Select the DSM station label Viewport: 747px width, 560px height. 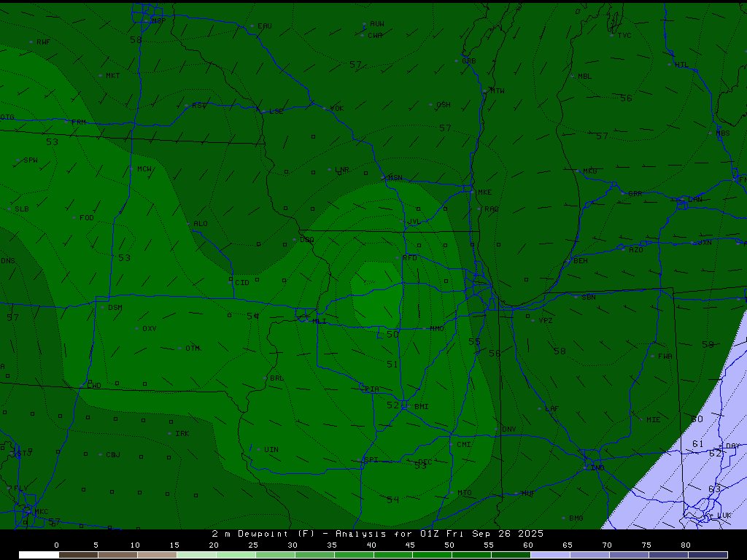[x=115, y=308]
